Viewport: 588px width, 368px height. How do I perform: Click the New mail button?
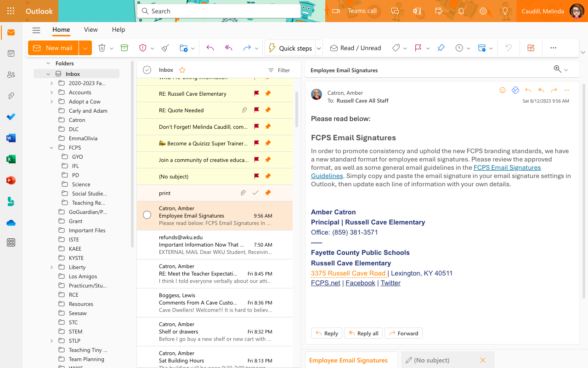pyautogui.click(x=53, y=48)
